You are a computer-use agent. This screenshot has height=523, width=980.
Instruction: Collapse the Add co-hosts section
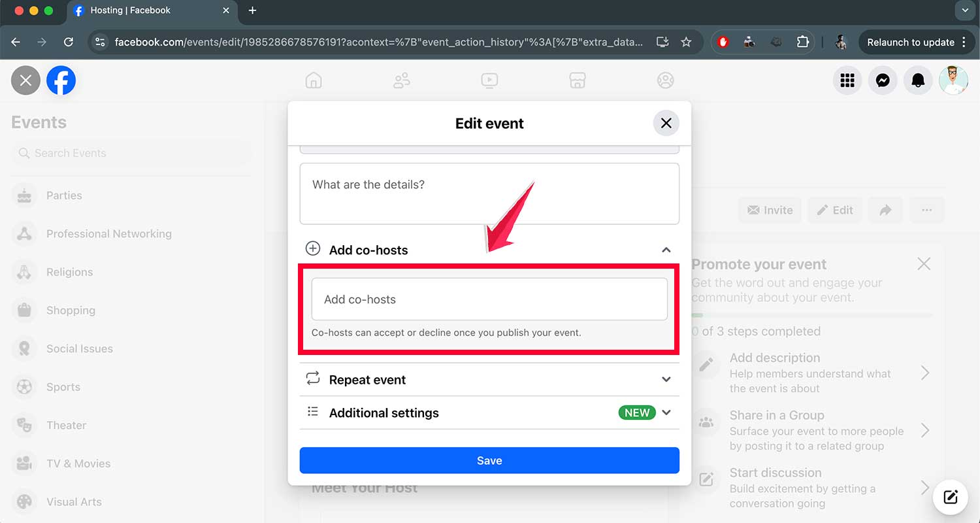click(666, 250)
